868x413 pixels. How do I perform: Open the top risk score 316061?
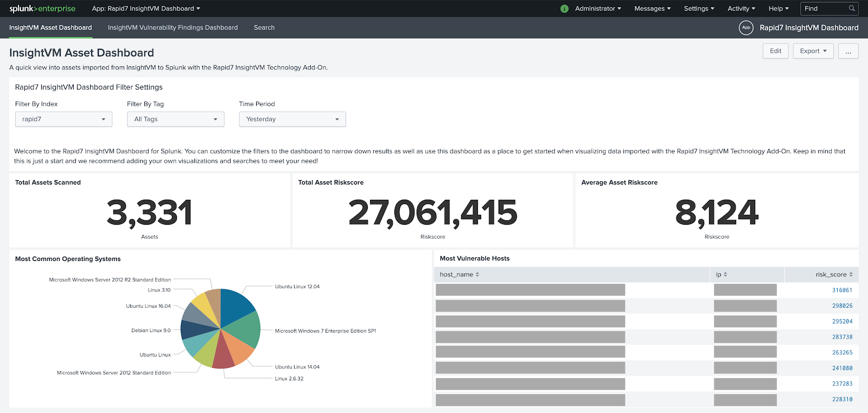click(x=842, y=290)
